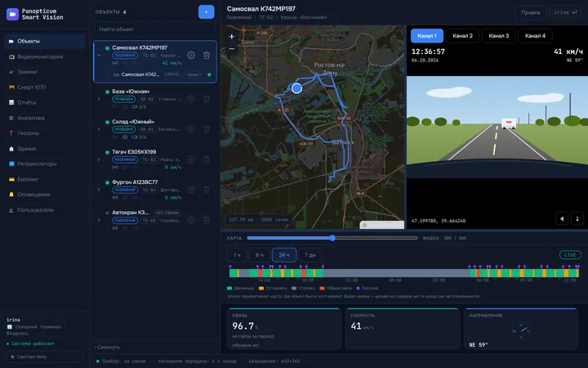This screenshot has width=588, height=368.
Task: Switch to Канал 4 video tab
Action: coord(535,36)
